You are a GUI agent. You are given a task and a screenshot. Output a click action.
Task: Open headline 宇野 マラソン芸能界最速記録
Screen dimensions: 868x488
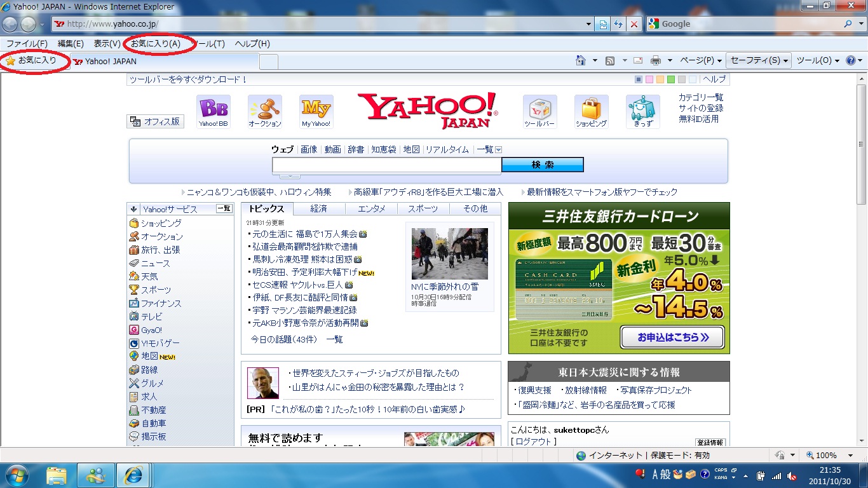pyautogui.click(x=304, y=310)
